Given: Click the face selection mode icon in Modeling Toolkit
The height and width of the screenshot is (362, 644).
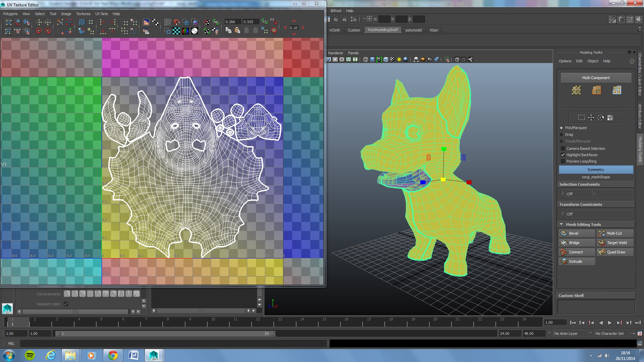Looking at the screenshot, I should 617,90.
